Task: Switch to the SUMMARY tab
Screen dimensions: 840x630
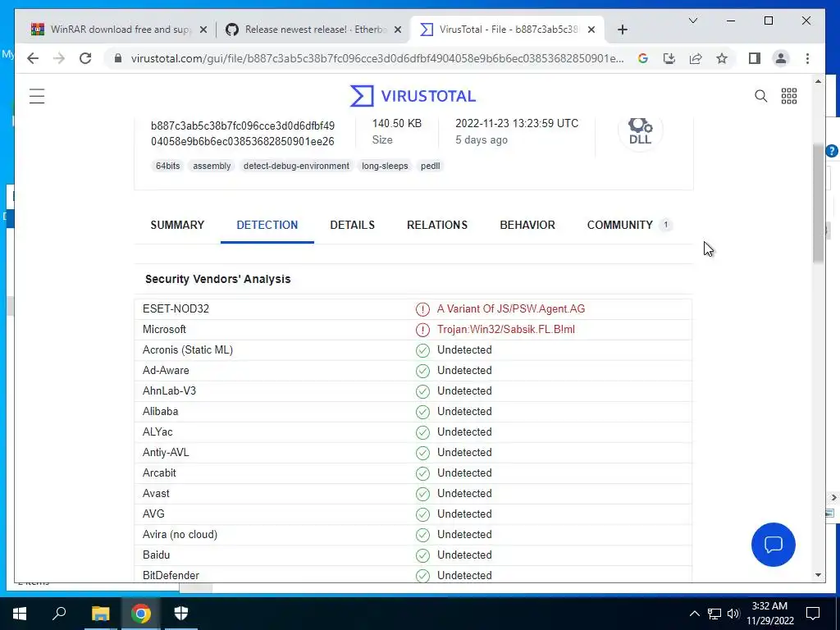Action: point(177,225)
